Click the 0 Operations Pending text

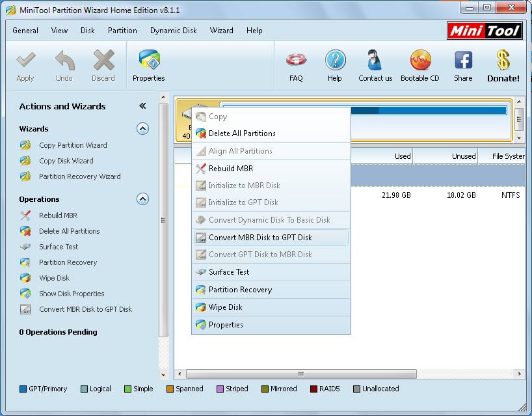click(59, 332)
